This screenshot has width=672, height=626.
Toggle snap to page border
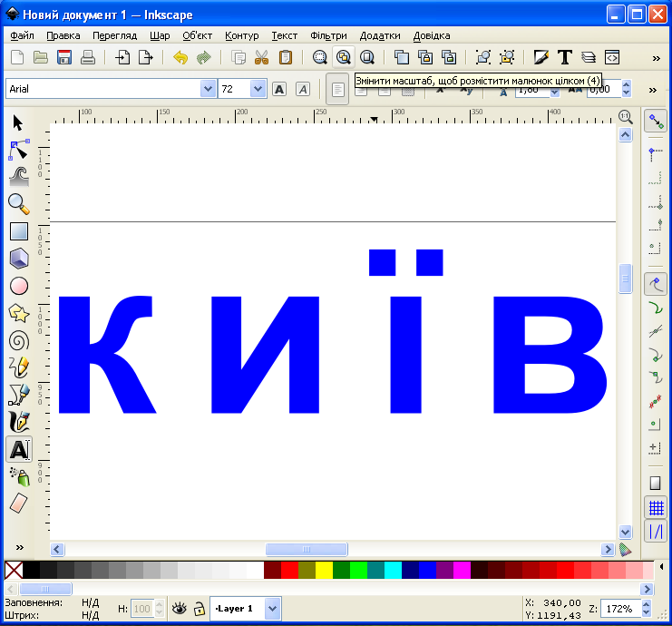click(656, 484)
